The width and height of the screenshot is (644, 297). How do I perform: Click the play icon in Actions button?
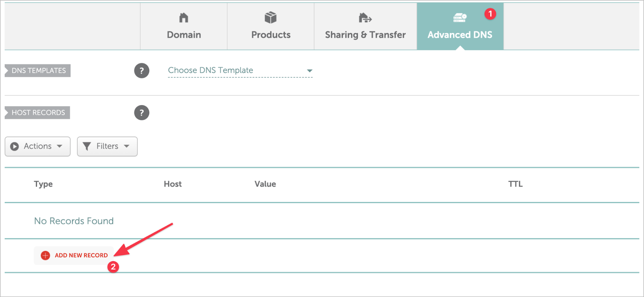click(14, 146)
